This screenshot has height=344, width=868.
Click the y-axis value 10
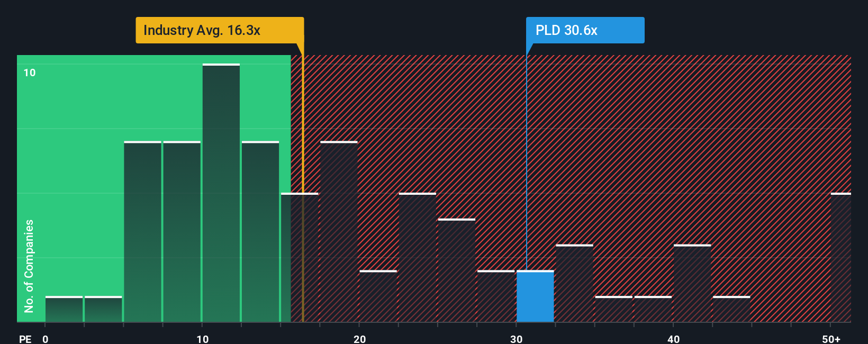pyautogui.click(x=30, y=73)
